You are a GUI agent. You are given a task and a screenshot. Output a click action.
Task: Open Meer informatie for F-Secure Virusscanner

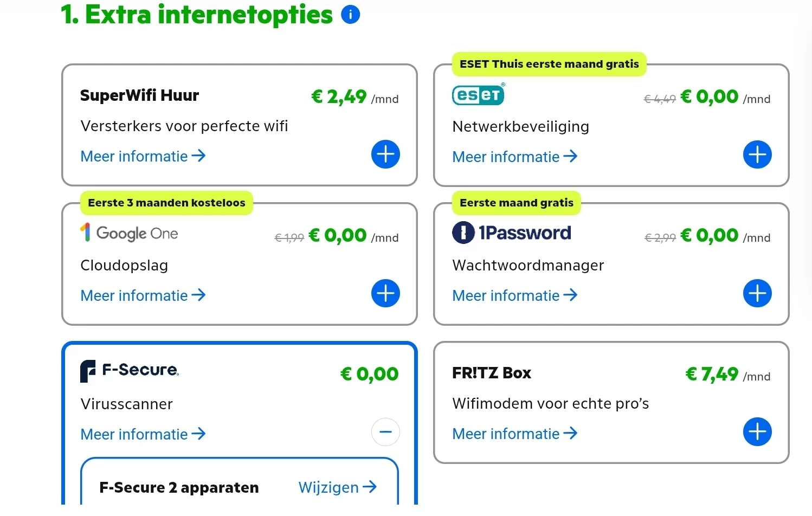143,434
